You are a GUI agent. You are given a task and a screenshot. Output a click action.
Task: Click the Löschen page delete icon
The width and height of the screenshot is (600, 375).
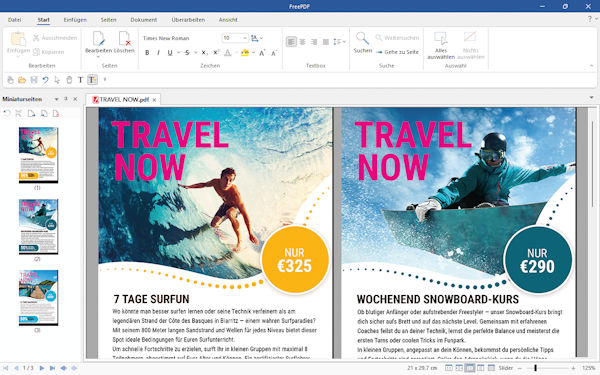[x=125, y=38]
